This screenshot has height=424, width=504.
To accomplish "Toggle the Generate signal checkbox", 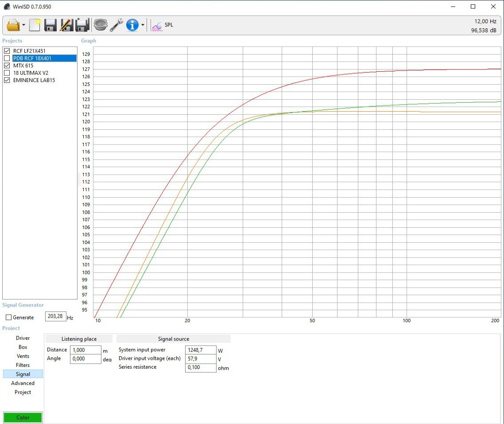I will tap(8, 317).
